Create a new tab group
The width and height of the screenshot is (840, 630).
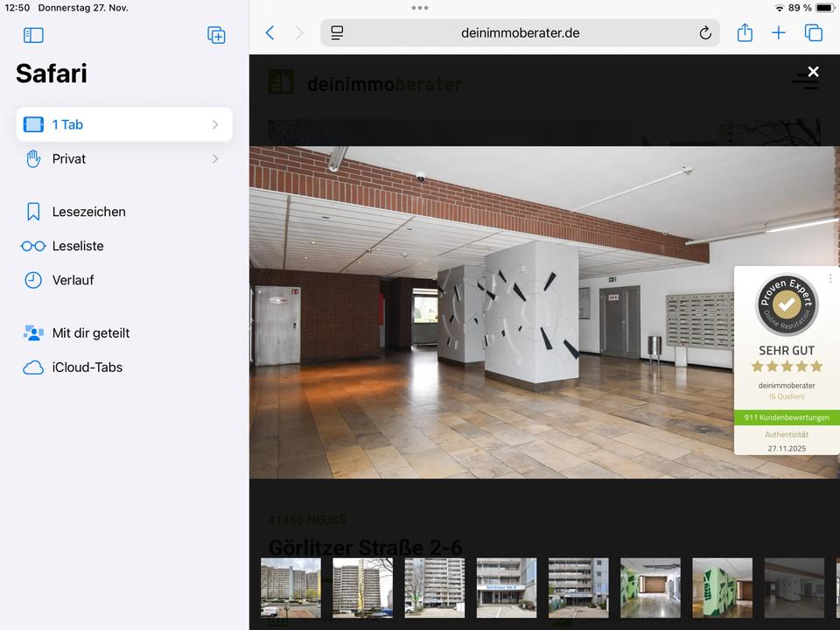point(215,35)
